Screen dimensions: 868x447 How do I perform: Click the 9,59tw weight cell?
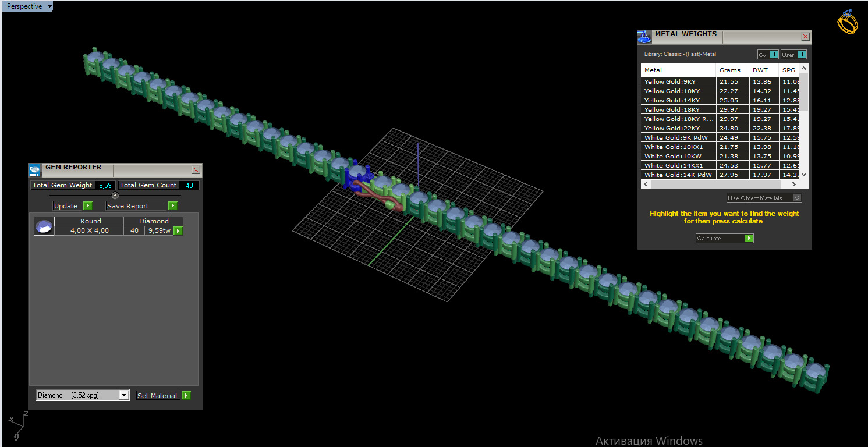point(160,230)
